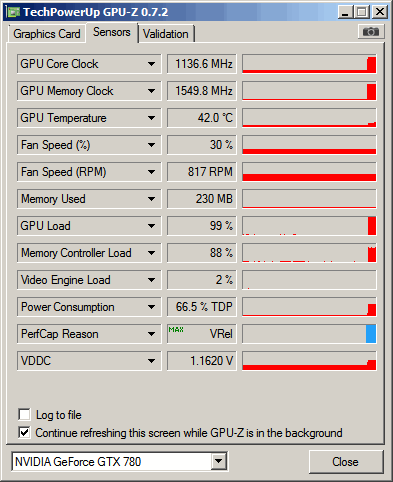
Task: Click the camera screenshot icon
Action: point(371,32)
